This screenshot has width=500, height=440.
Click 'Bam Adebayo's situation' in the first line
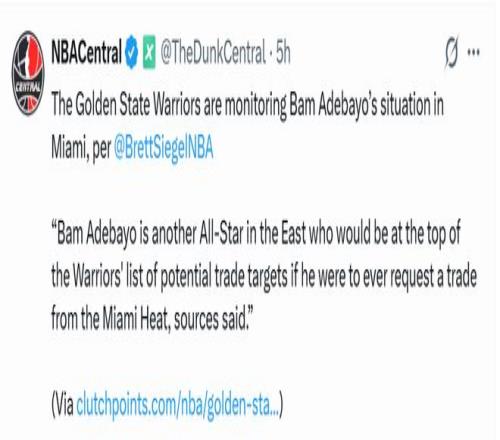(362, 105)
